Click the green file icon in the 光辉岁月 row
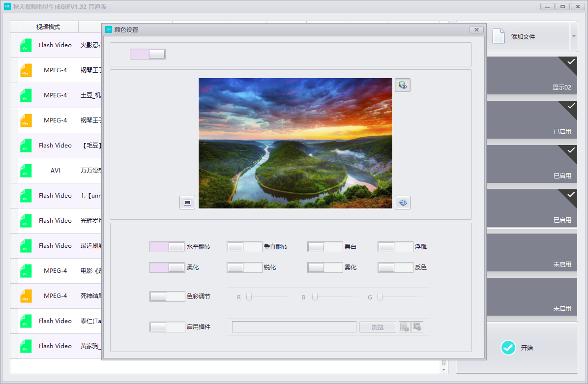The image size is (588, 384). point(26,221)
